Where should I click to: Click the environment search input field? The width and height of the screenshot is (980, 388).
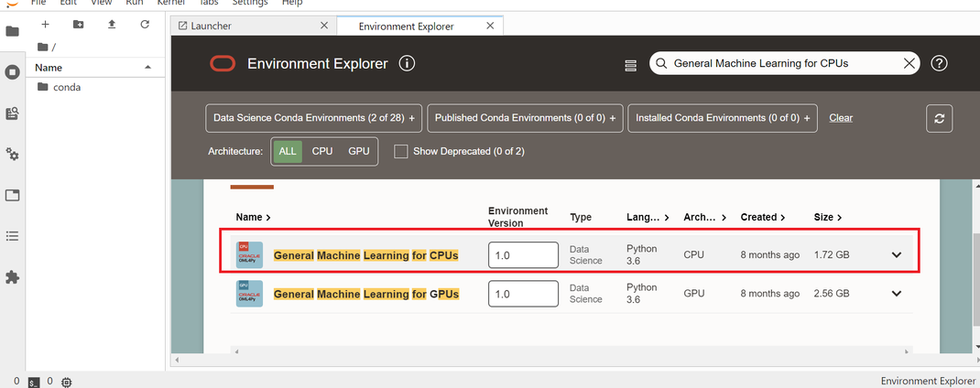(x=786, y=63)
